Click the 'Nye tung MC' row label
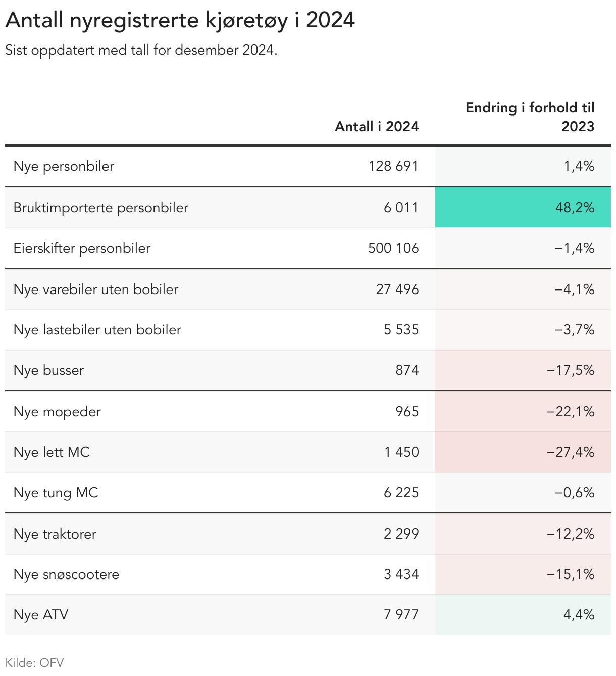Screen dimensions: 616x676 click(56, 493)
